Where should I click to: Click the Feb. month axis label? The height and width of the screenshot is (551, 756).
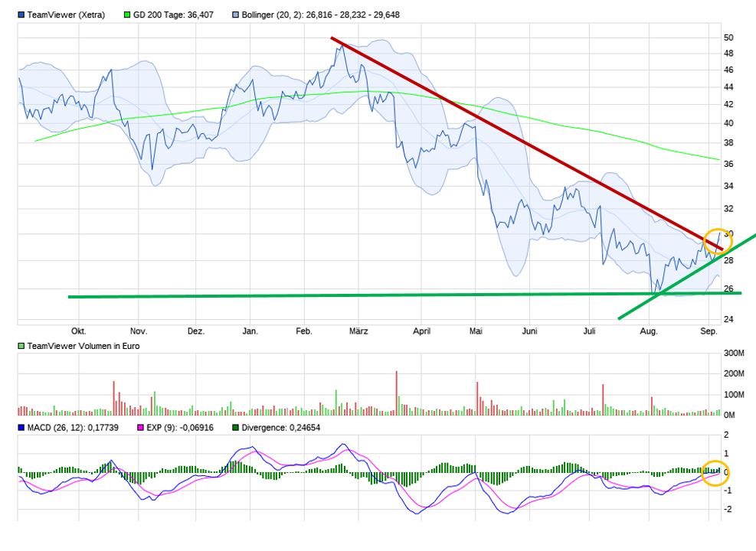304,331
